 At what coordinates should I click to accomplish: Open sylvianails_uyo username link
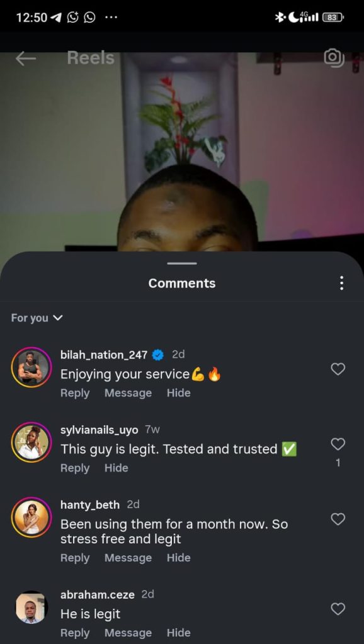[x=99, y=430]
